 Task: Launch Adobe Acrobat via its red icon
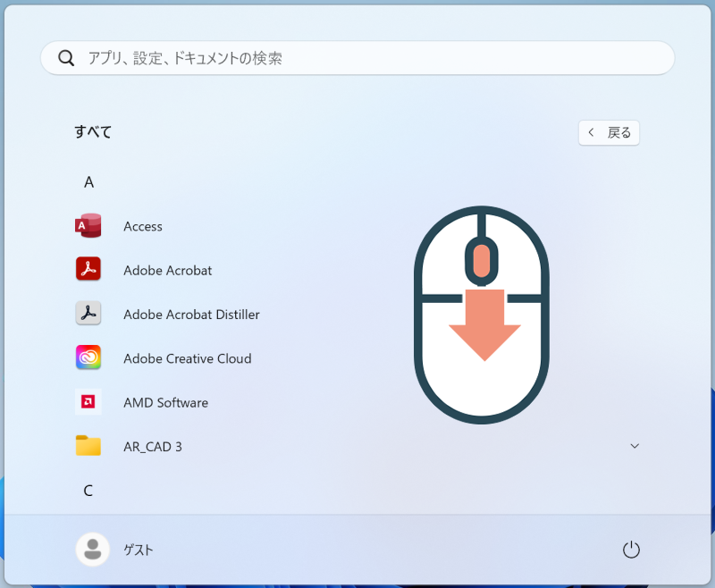tap(88, 269)
